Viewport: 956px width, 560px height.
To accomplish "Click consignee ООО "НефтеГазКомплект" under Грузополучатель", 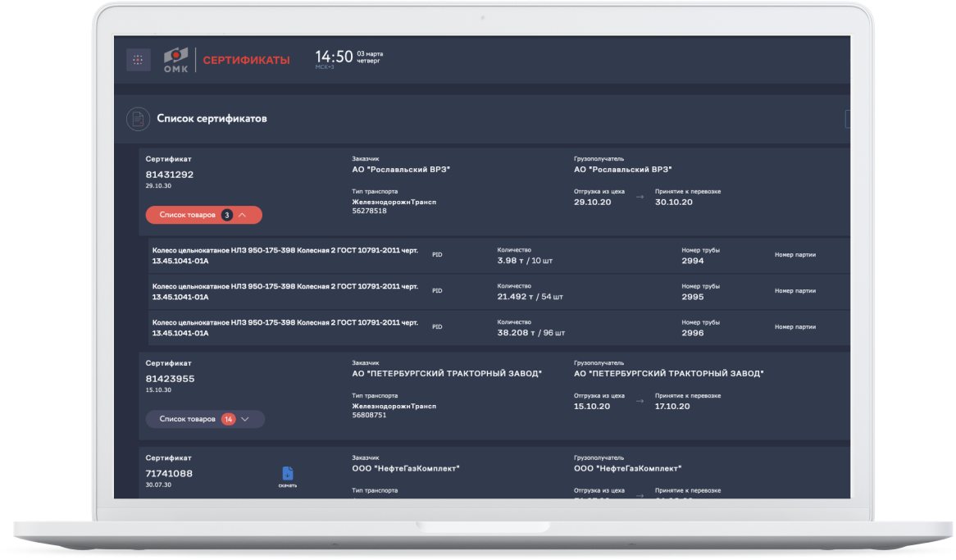I will point(627,468).
